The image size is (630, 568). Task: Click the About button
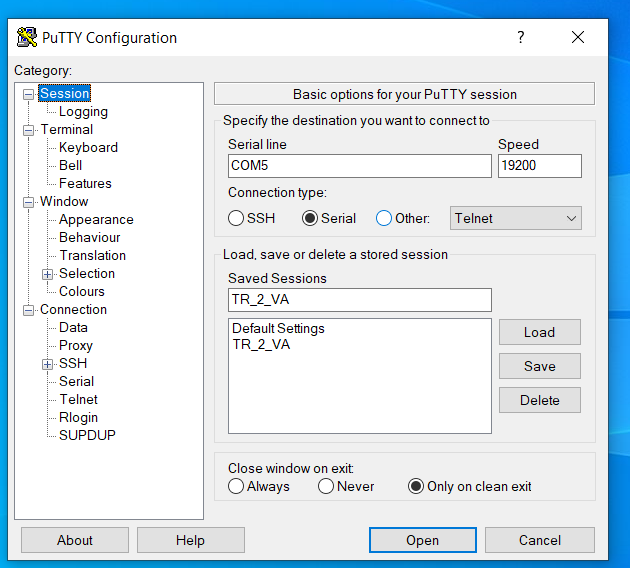coord(75,540)
